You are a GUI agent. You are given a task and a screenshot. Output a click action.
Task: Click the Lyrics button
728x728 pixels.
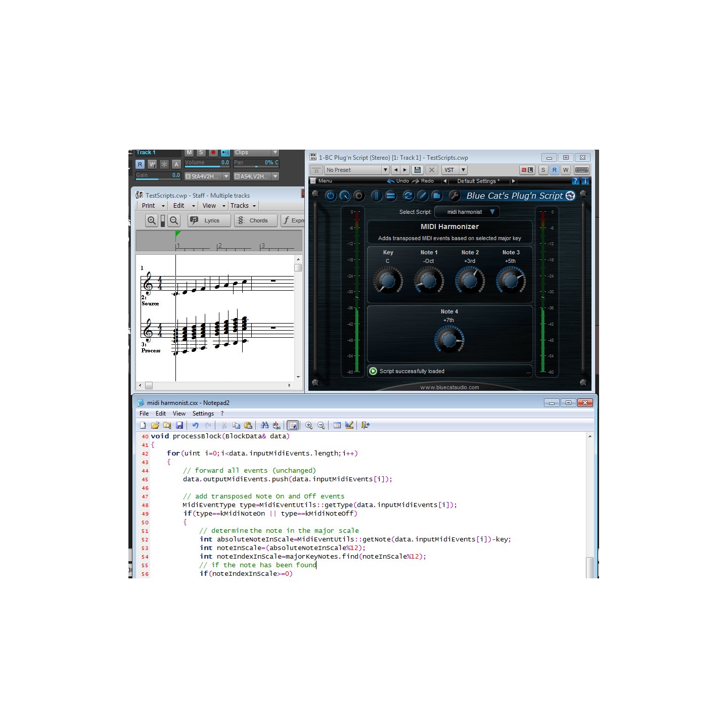pyautogui.click(x=209, y=220)
